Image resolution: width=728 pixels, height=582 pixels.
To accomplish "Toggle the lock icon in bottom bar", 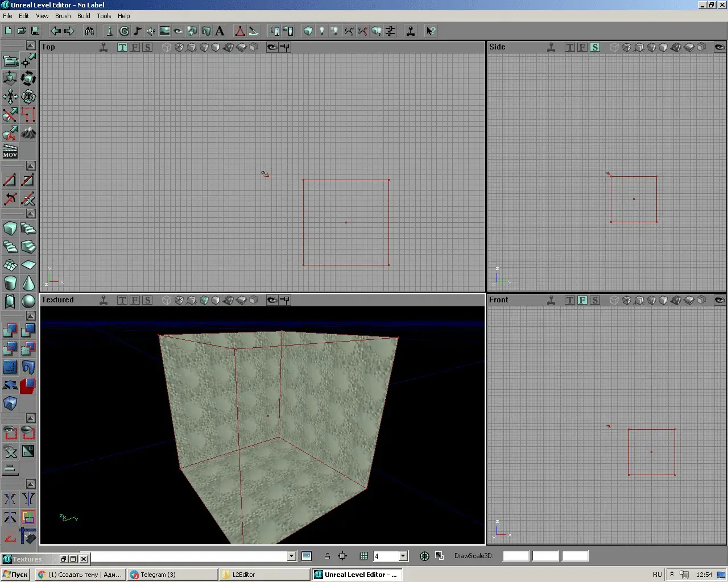I will pos(328,556).
